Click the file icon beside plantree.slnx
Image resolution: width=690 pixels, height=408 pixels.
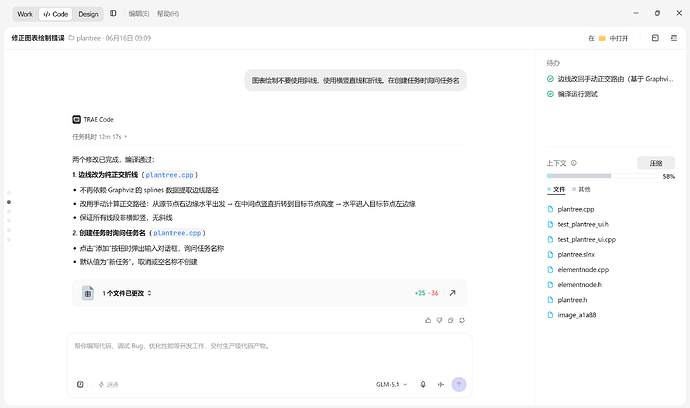(550, 254)
